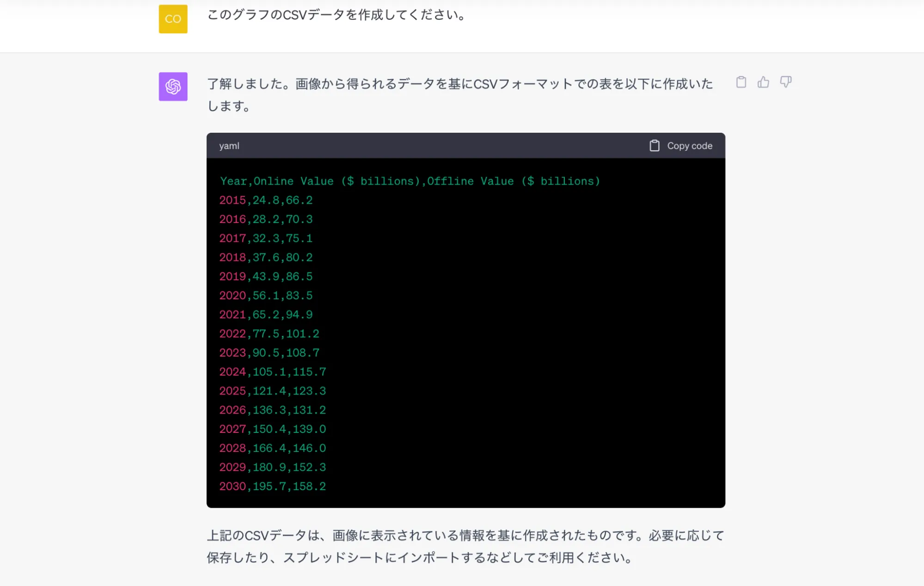This screenshot has height=586, width=924.
Task: Click the row 2027,150.4,139.0
Action: [273, 429]
